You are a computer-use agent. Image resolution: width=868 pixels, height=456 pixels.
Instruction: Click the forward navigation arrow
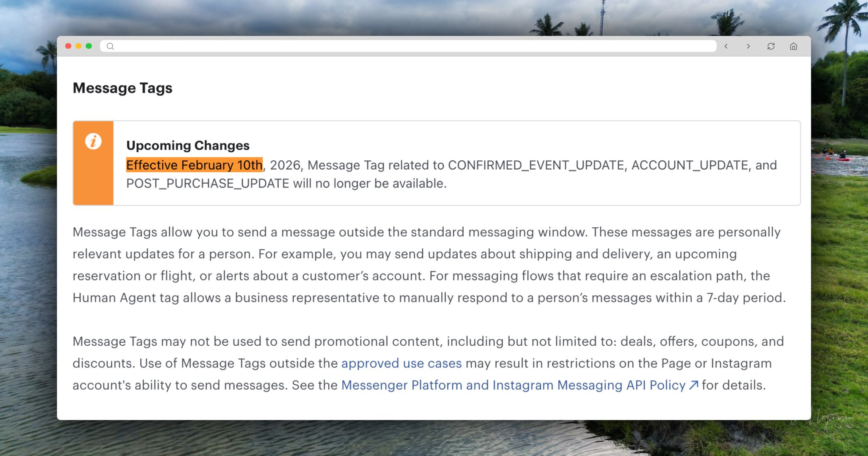[748, 46]
